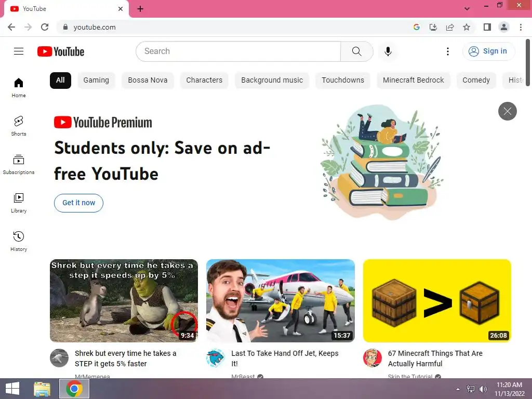Start voice search with microphone
The width and height of the screenshot is (532, 399).
pyautogui.click(x=388, y=51)
